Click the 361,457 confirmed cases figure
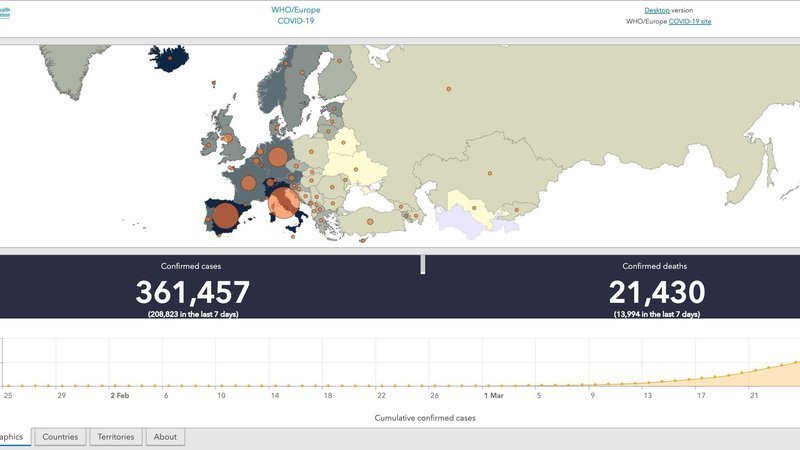 point(192,292)
